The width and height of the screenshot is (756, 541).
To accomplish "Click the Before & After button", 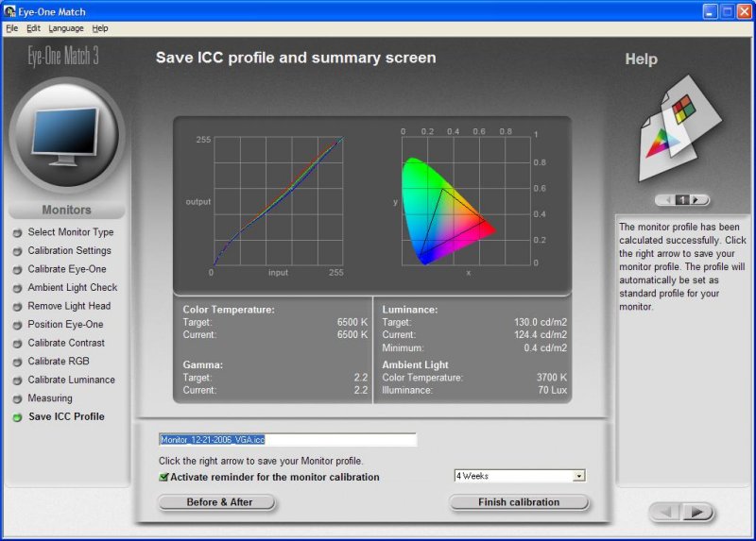I will coord(217,502).
